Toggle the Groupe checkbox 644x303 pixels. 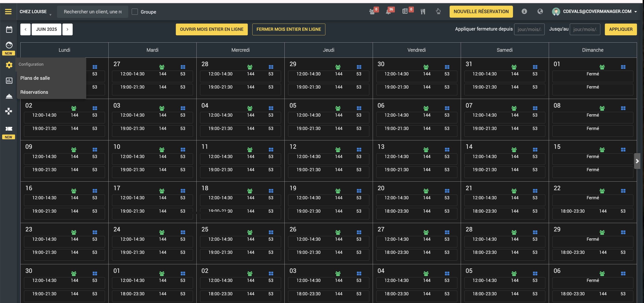click(x=135, y=12)
